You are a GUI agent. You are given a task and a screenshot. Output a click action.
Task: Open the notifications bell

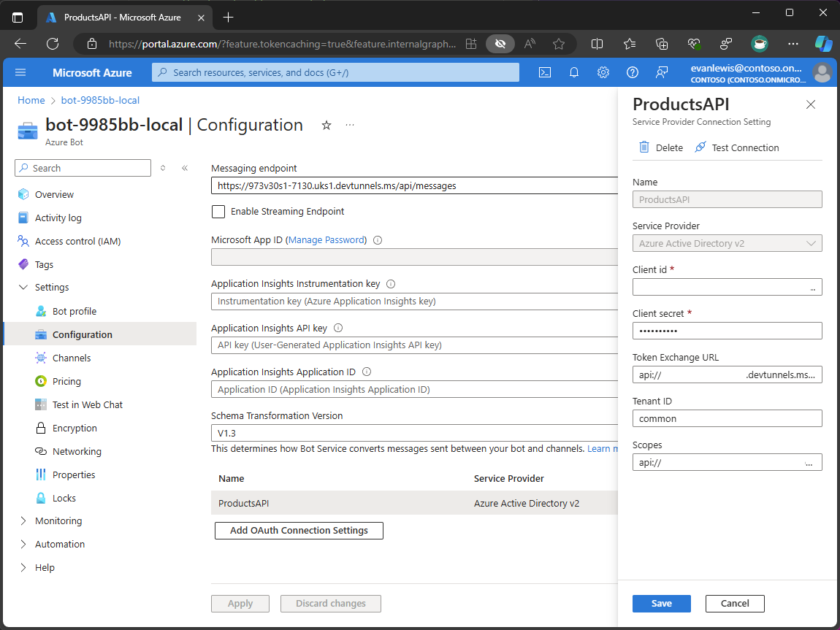[573, 72]
